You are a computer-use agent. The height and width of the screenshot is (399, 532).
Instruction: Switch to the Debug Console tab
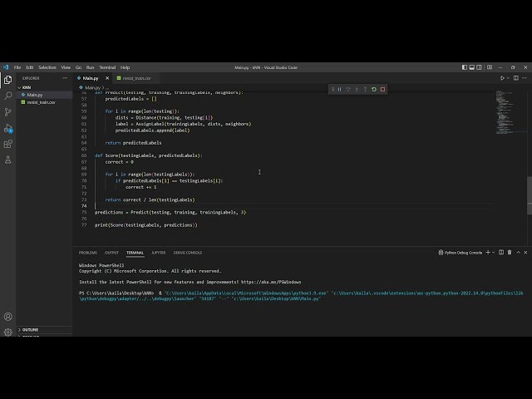(x=188, y=253)
